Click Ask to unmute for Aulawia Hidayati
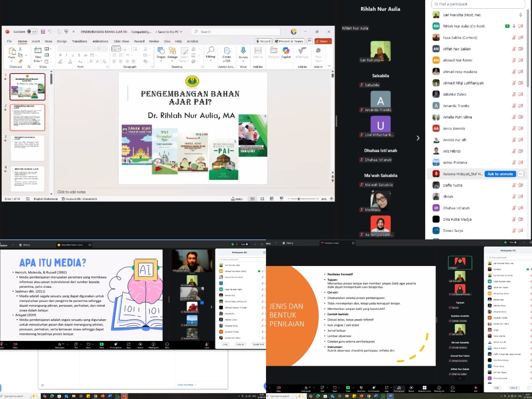532x399 pixels. pyautogui.click(x=500, y=174)
